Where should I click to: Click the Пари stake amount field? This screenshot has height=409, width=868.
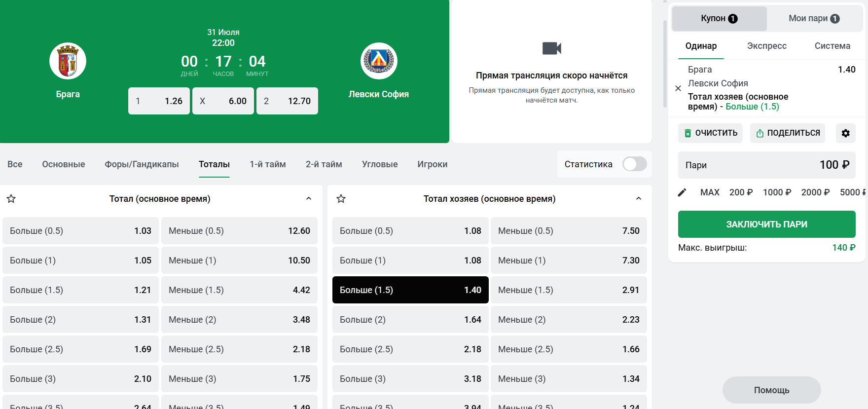(x=767, y=165)
